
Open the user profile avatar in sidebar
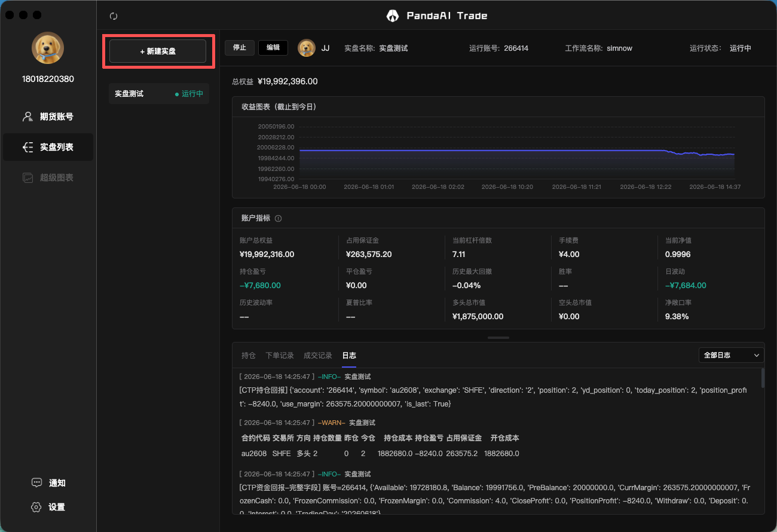coord(48,48)
